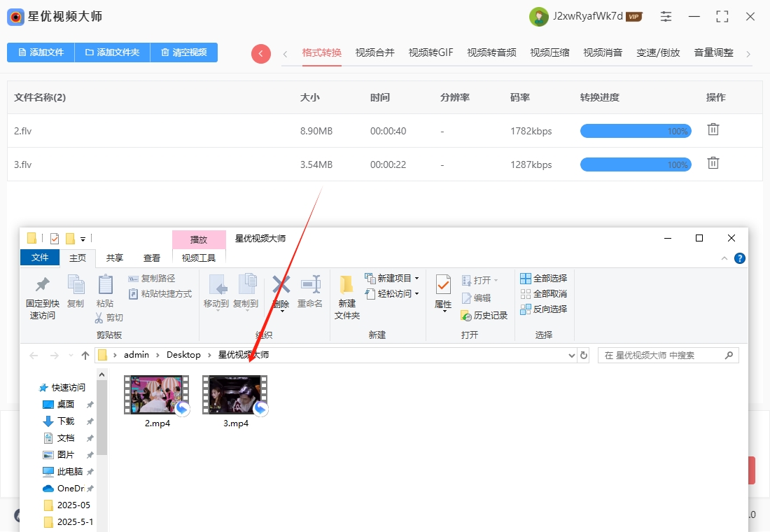Click the red circular back arrow button
Image resolution: width=770 pixels, height=532 pixels.
261,53
